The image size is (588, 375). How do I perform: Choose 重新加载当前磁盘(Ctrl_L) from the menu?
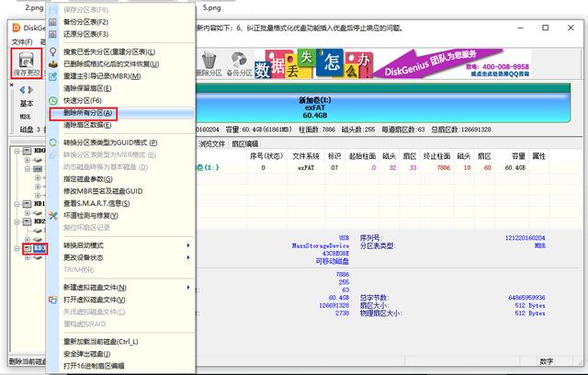pyautogui.click(x=100, y=342)
